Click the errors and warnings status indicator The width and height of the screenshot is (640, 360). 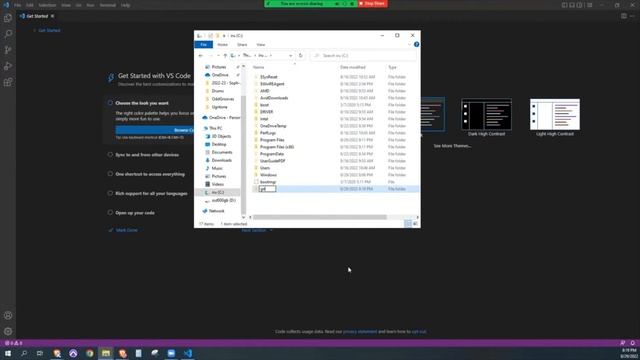pyautogui.click(x=14, y=343)
